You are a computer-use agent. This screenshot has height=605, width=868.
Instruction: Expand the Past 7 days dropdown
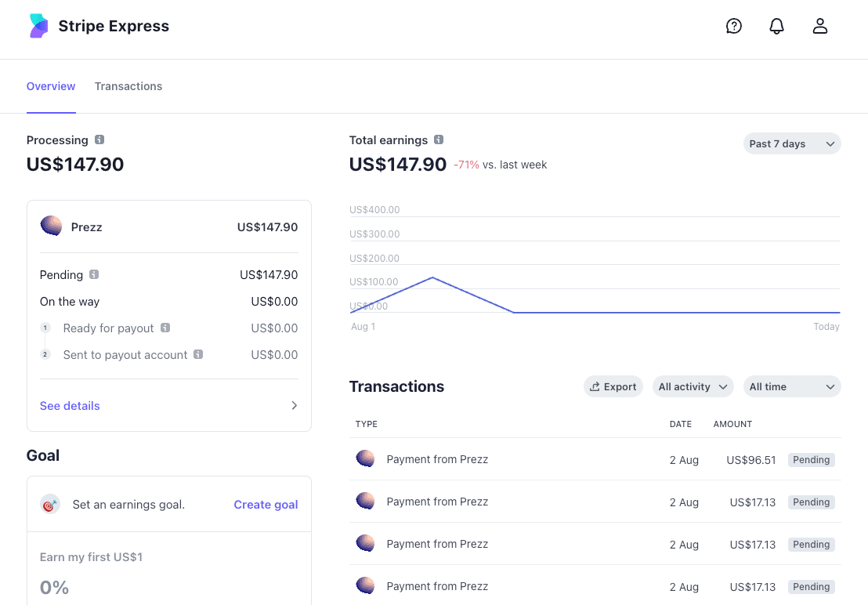click(791, 143)
